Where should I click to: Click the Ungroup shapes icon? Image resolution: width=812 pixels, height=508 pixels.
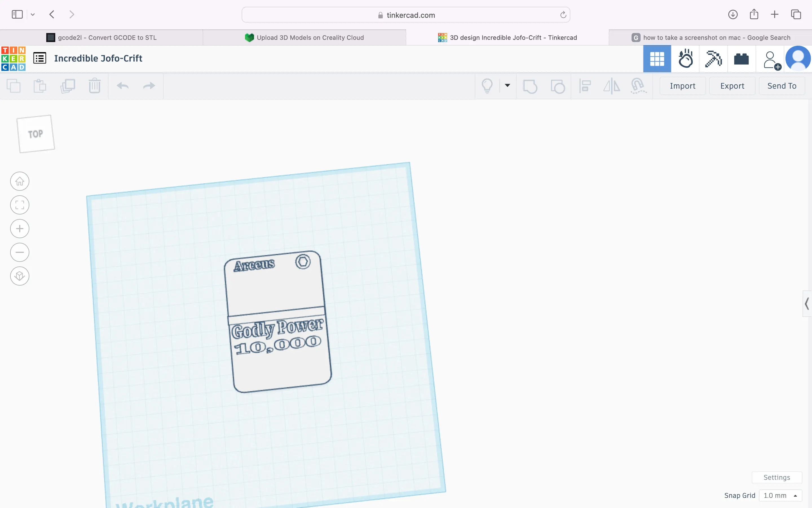tap(558, 86)
